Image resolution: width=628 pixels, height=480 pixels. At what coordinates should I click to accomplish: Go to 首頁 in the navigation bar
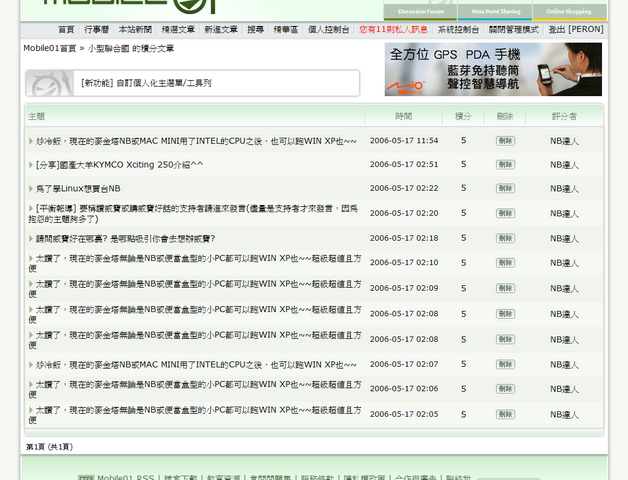click(x=66, y=30)
